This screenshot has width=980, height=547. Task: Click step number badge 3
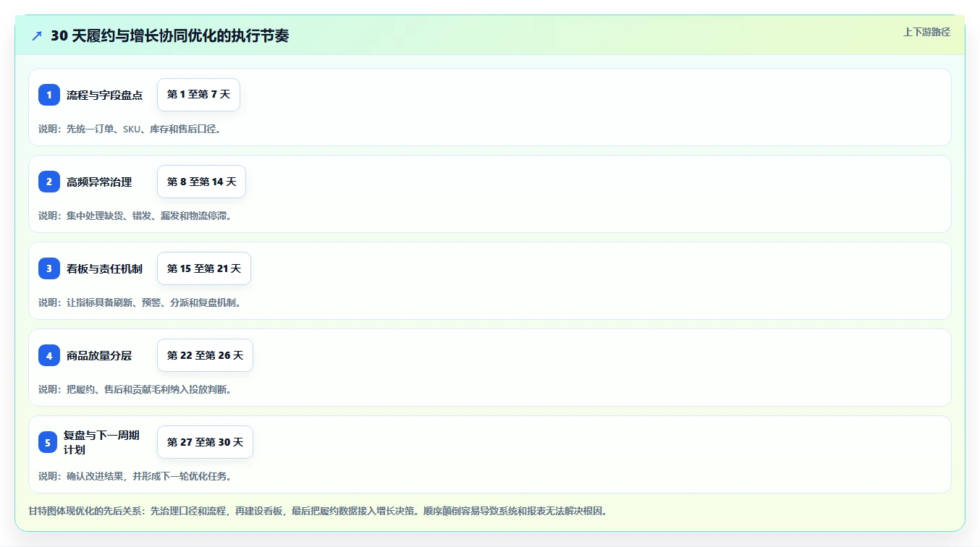pyautogui.click(x=49, y=268)
